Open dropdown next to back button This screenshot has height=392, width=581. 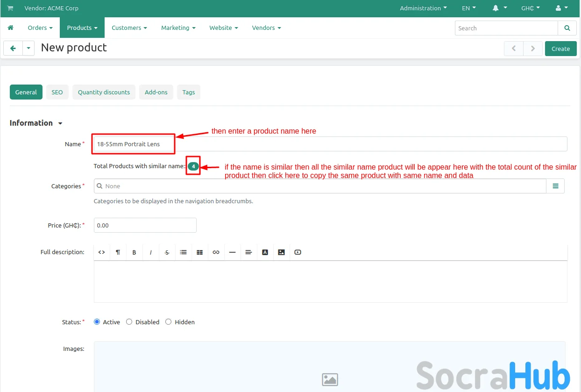point(28,48)
